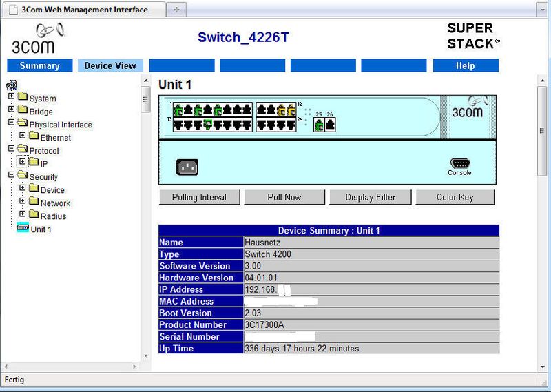Expand the Radius tree node

coord(23,214)
